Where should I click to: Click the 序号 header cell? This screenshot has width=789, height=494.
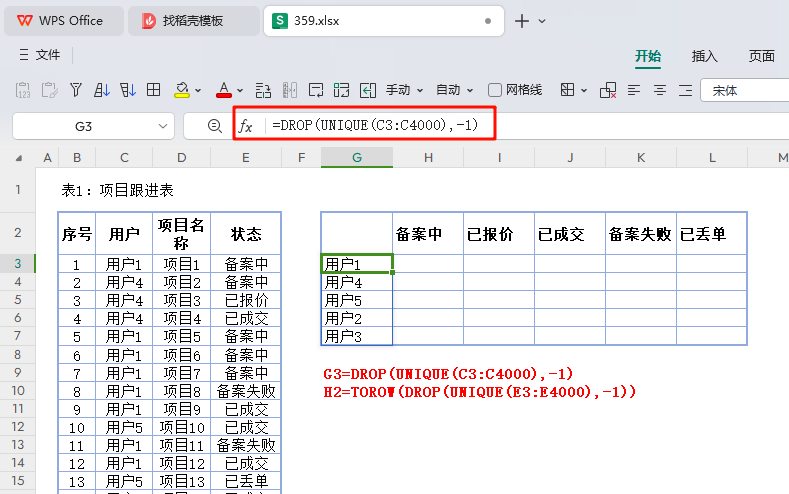click(77, 233)
